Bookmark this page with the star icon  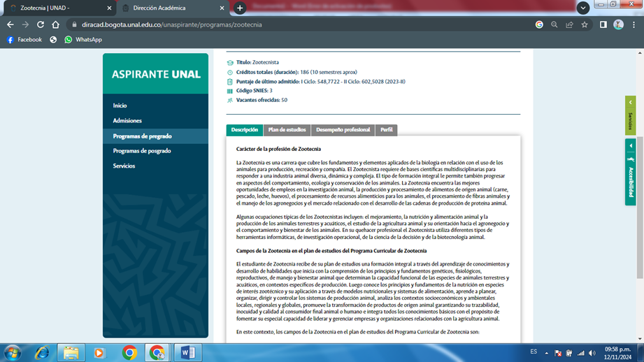[x=585, y=24]
